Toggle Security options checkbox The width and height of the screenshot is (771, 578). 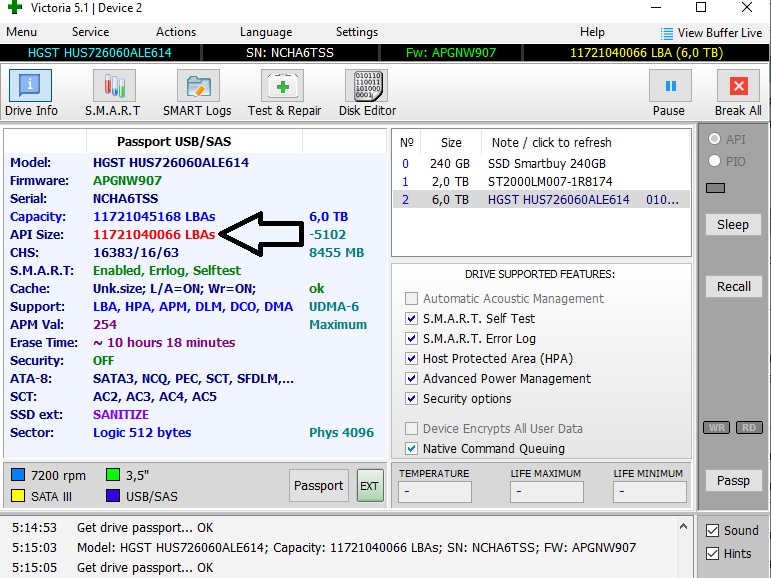coord(411,398)
